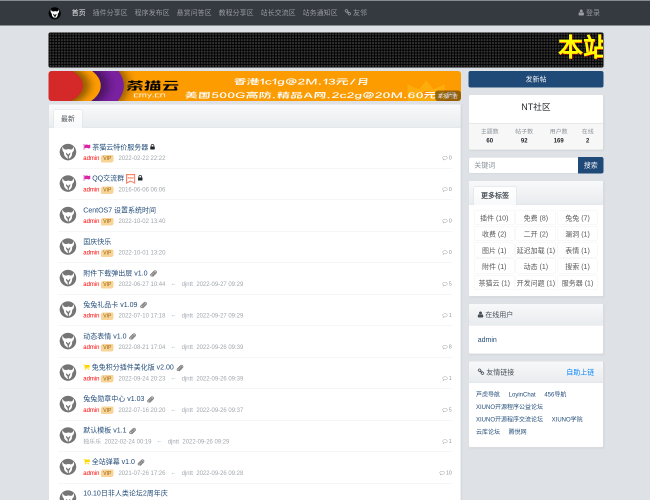Image resolution: width=650 pixels, height=500 pixels.
Task: Click the comment icon on 动态表情 post
Action: tap(444, 347)
